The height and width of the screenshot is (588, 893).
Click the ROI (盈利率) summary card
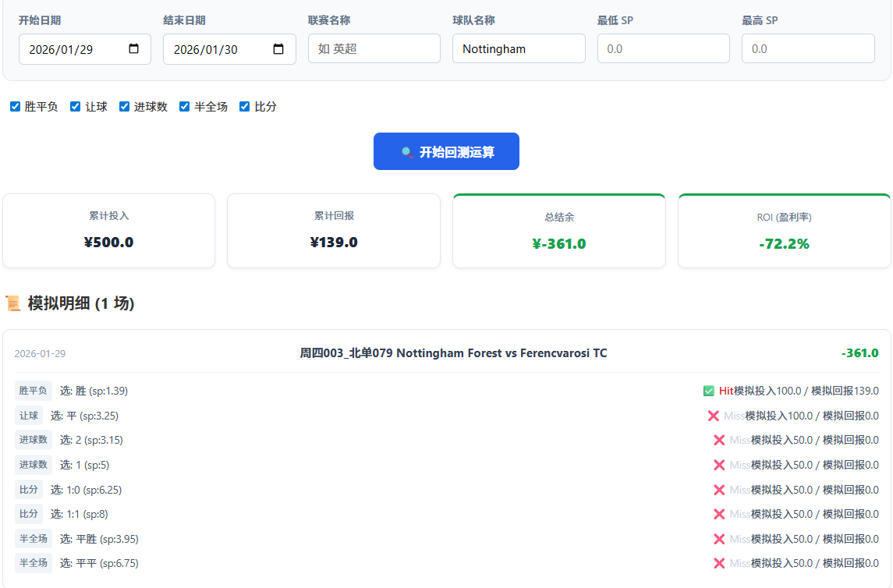click(784, 231)
